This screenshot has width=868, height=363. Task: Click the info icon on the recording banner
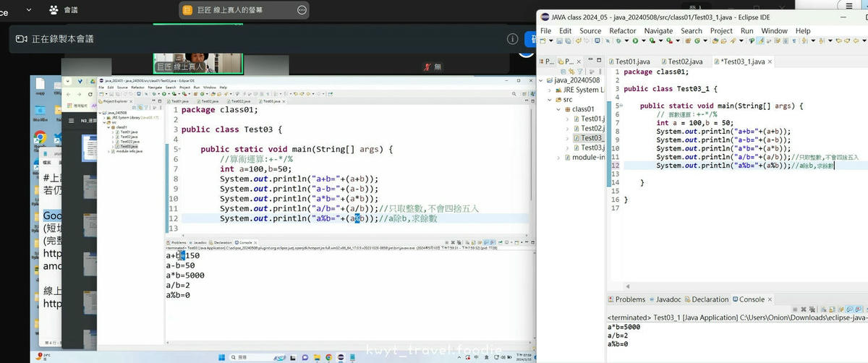click(x=512, y=39)
